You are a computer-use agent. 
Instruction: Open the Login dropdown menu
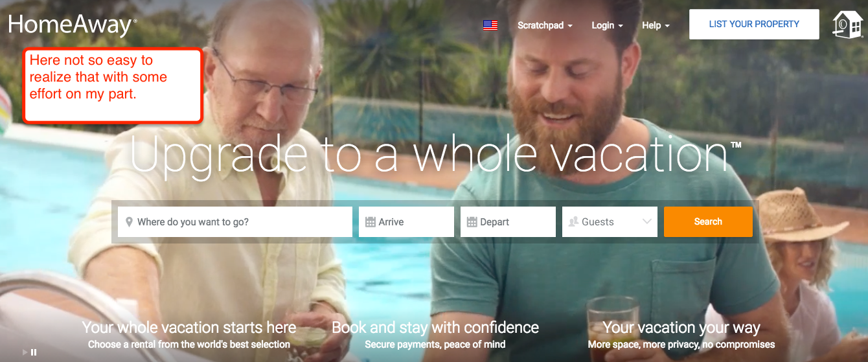click(x=607, y=25)
